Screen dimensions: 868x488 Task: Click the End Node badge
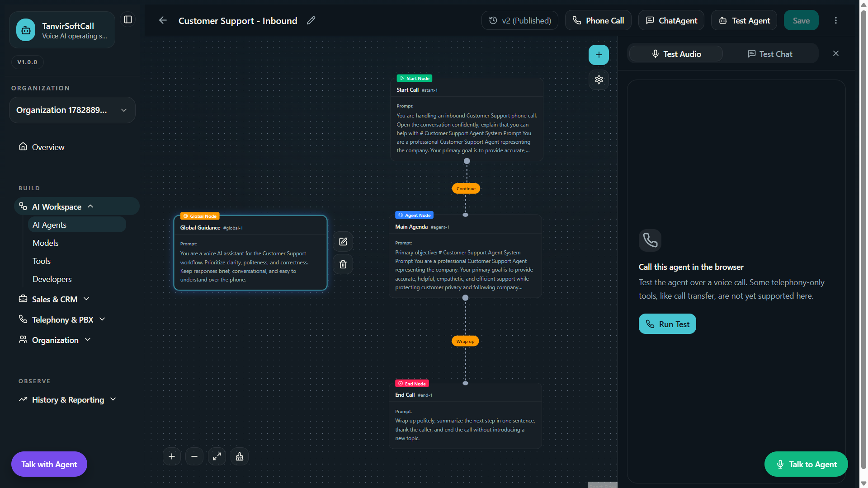coord(412,384)
